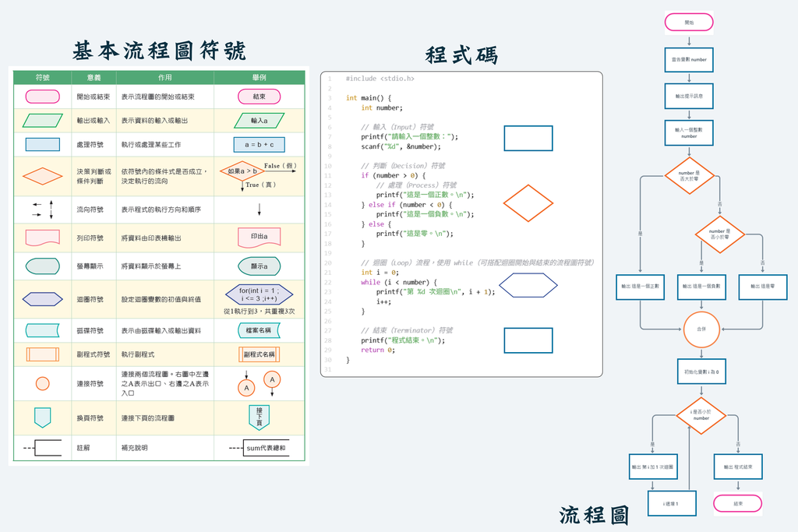
Task: Select the pink start/end terminator symbol
Action: (x=42, y=94)
